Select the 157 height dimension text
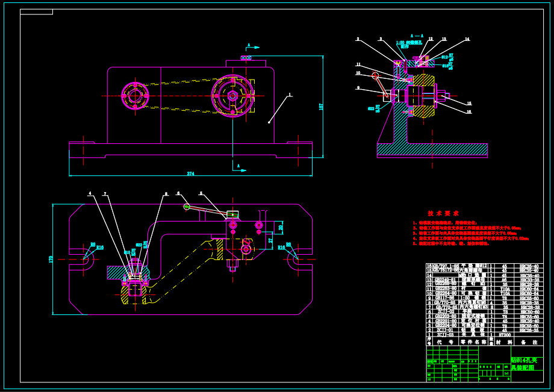Screen dimensions: 554x392 [x=321, y=106]
